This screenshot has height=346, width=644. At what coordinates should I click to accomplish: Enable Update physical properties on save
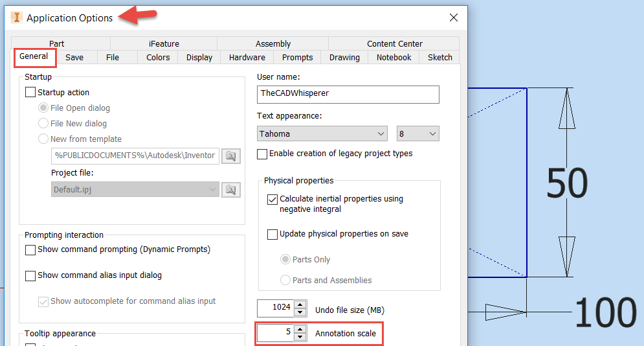point(272,234)
